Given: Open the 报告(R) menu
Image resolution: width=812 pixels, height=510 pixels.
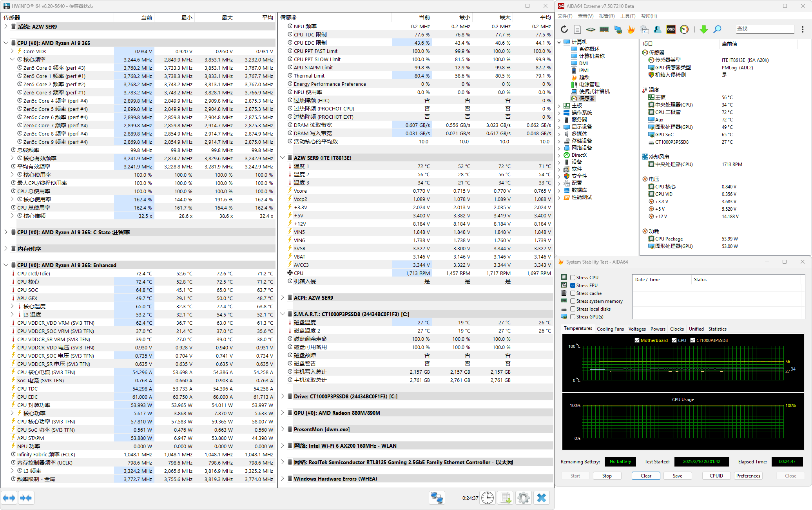Looking at the screenshot, I should [606, 16].
